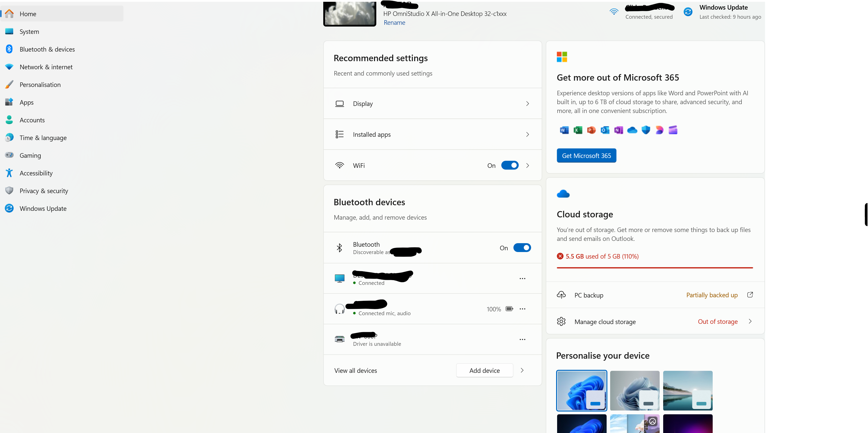Turn off the WiFi toggle

510,165
